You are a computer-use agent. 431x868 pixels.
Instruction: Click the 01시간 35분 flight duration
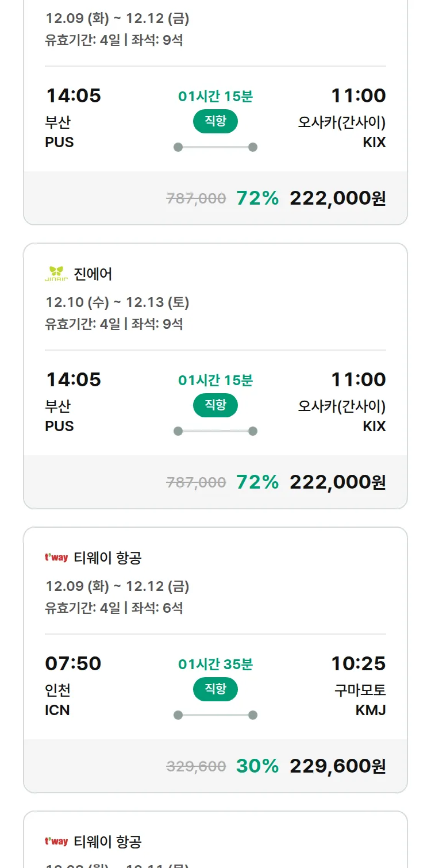tap(215, 665)
